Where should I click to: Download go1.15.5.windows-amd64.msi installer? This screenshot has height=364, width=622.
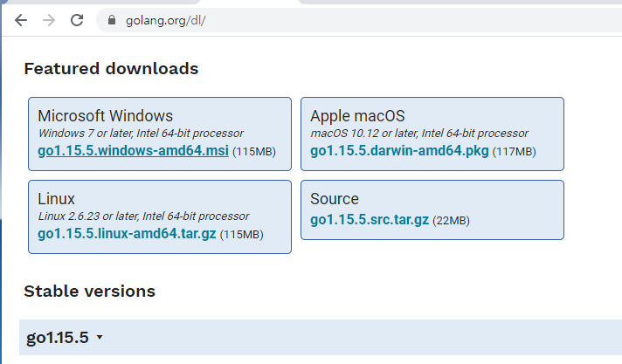click(x=134, y=151)
